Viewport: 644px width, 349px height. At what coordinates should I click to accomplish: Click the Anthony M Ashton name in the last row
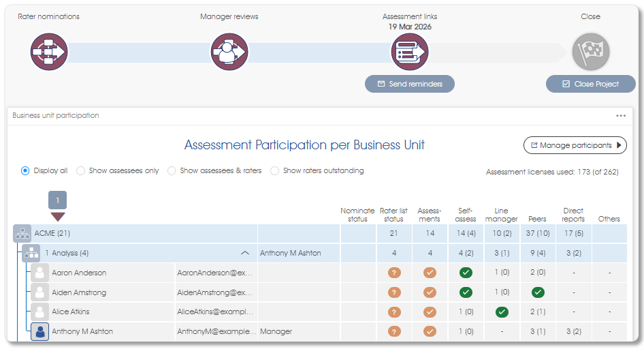[82, 331]
